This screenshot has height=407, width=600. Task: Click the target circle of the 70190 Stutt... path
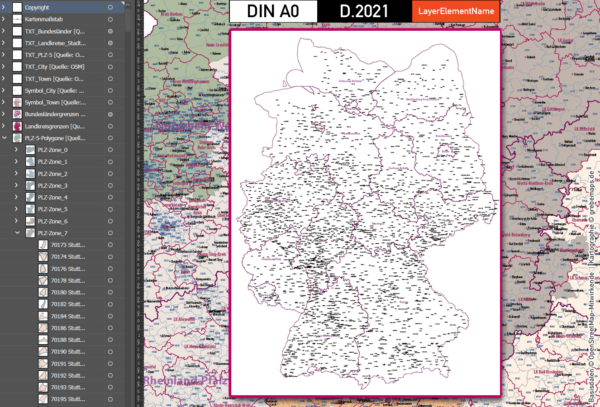110,352
